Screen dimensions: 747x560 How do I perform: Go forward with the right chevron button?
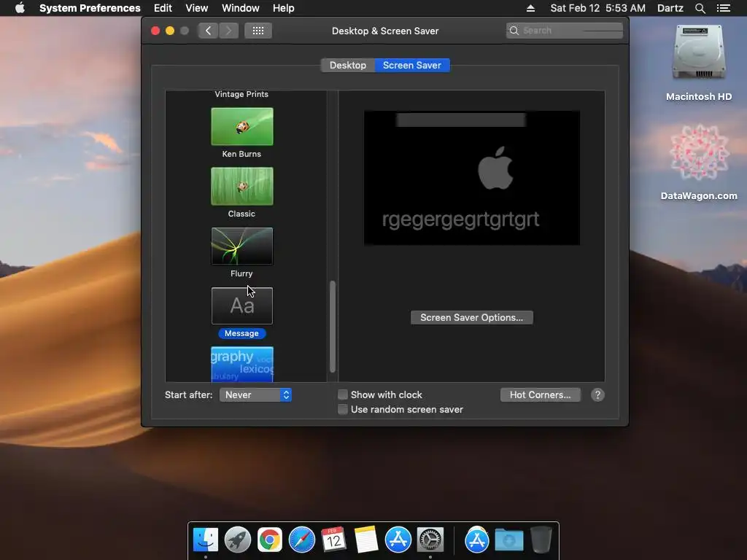click(x=228, y=31)
